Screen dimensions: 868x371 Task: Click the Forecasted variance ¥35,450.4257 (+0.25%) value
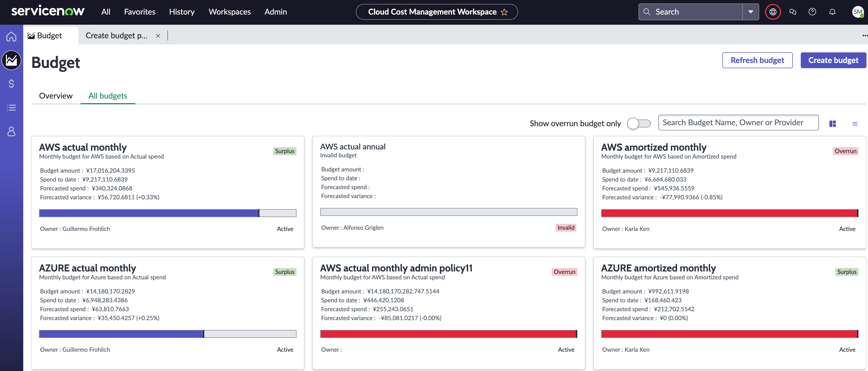(x=129, y=318)
